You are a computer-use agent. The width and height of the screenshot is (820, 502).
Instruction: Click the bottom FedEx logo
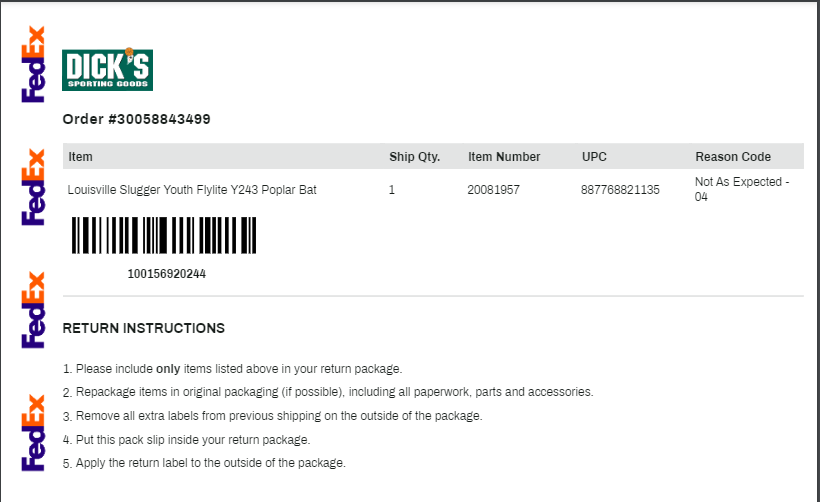point(33,433)
